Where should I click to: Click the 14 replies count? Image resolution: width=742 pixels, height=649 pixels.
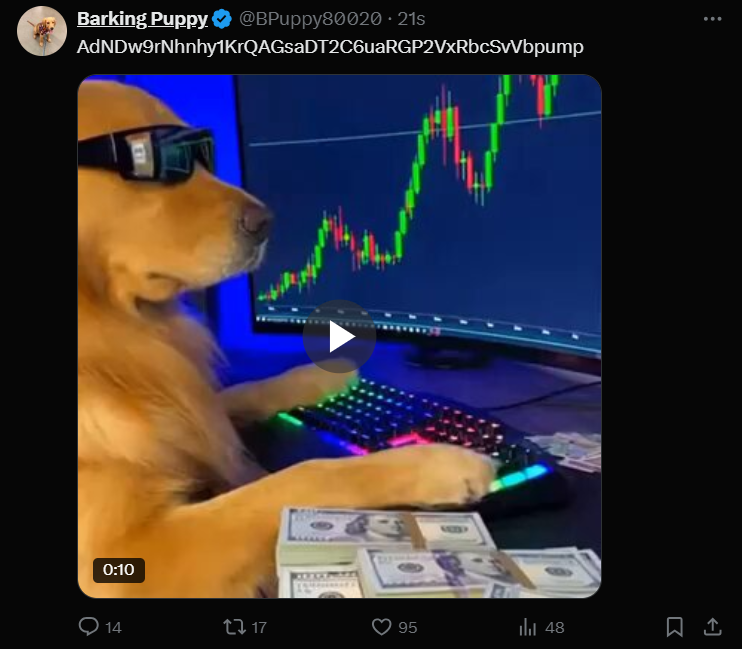point(113,628)
